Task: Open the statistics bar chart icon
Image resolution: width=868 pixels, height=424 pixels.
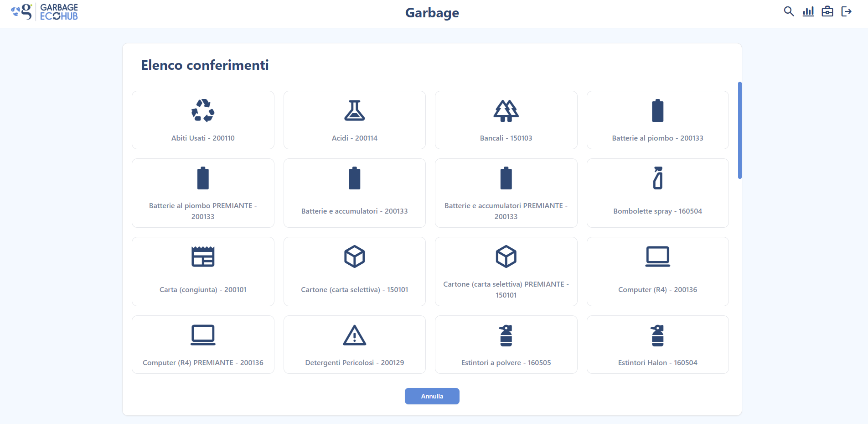Action: tap(808, 12)
